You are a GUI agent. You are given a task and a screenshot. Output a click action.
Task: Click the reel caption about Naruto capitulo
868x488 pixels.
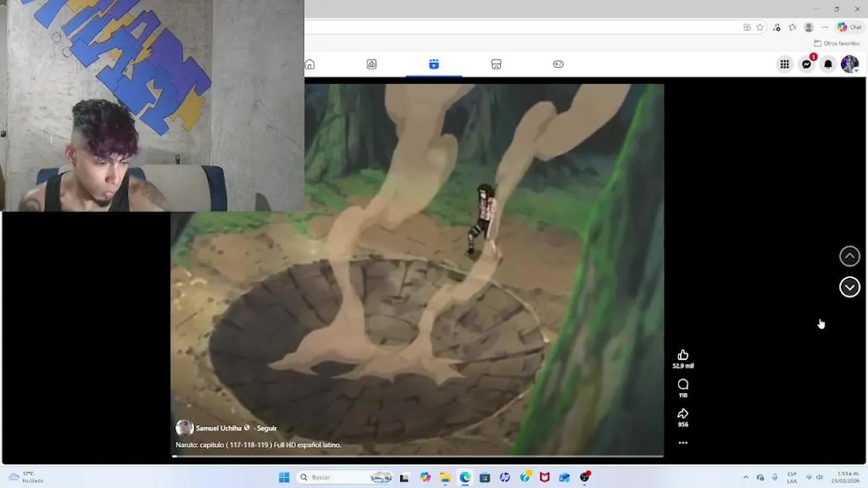tap(258, 445)
